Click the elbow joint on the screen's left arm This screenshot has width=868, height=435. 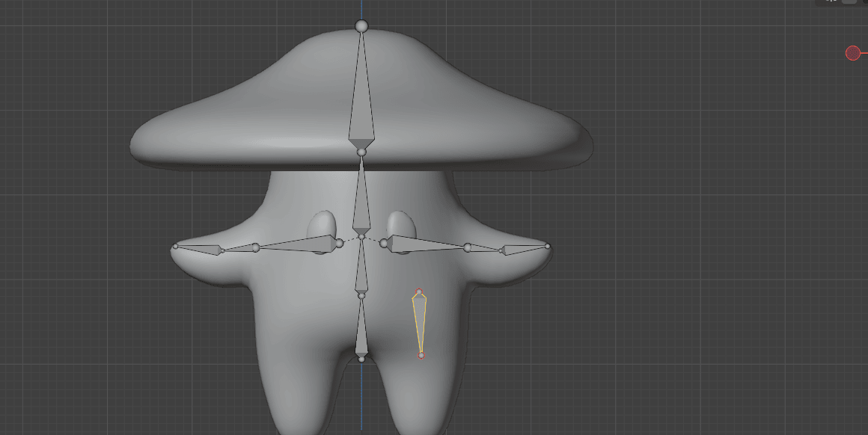point(255,247)
